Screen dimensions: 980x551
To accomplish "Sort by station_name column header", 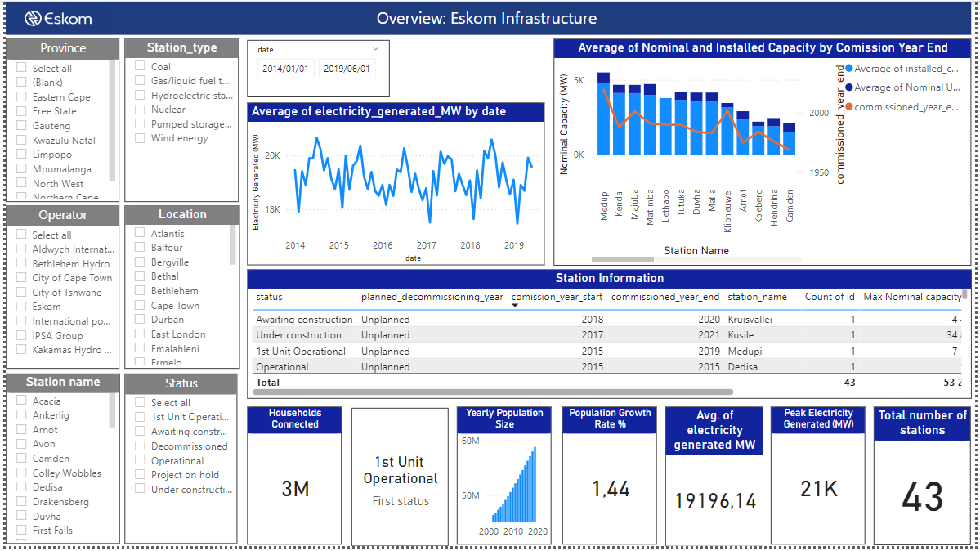I will (x=757, y=297).
